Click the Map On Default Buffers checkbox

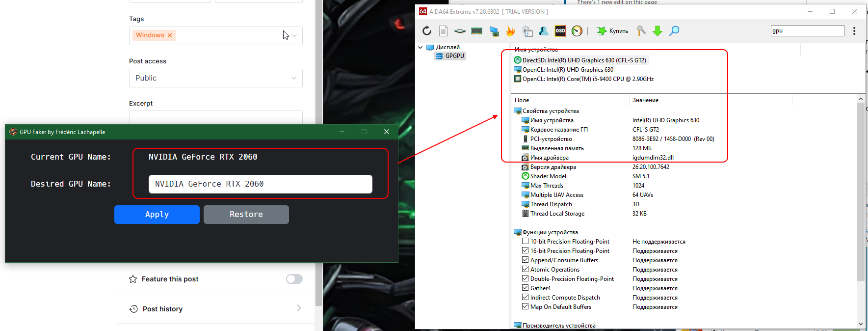(525, 306)
